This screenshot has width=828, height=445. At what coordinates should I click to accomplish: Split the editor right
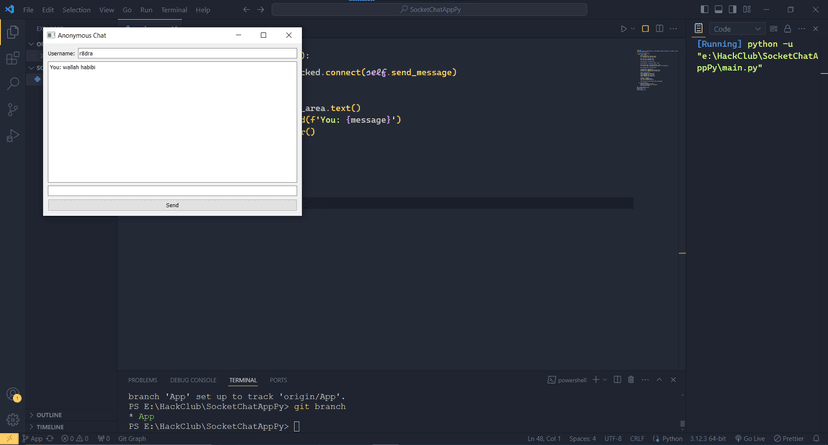pyautogui.click(x=660, y=29)
